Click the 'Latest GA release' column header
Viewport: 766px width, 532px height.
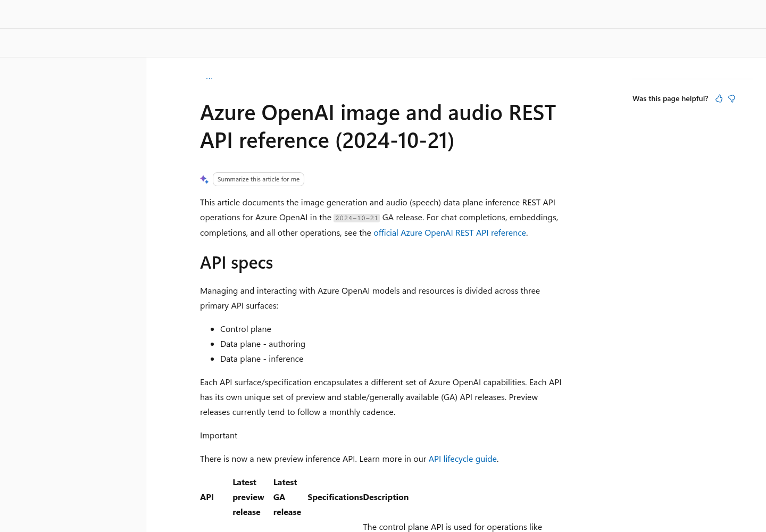coord(287,497)
